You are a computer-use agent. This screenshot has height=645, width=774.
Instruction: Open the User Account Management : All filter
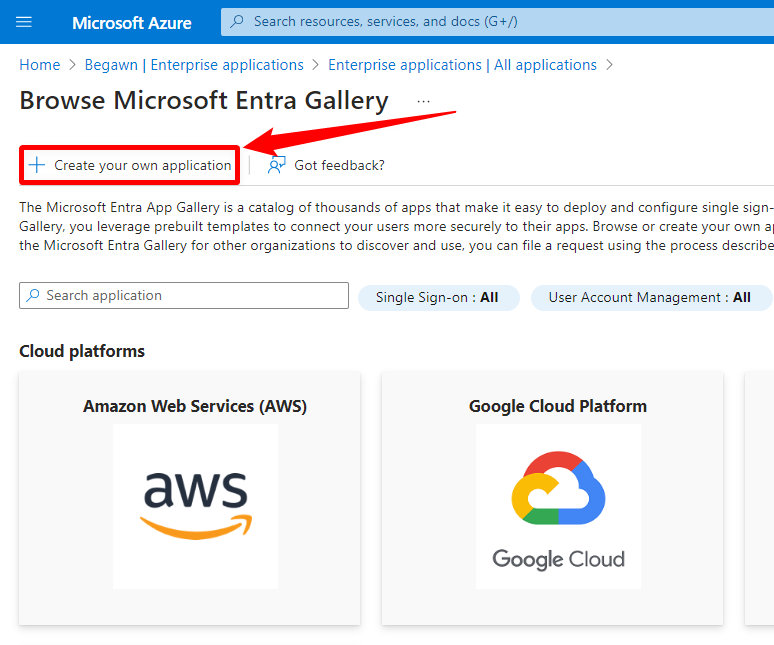click(x=651, y=298)
